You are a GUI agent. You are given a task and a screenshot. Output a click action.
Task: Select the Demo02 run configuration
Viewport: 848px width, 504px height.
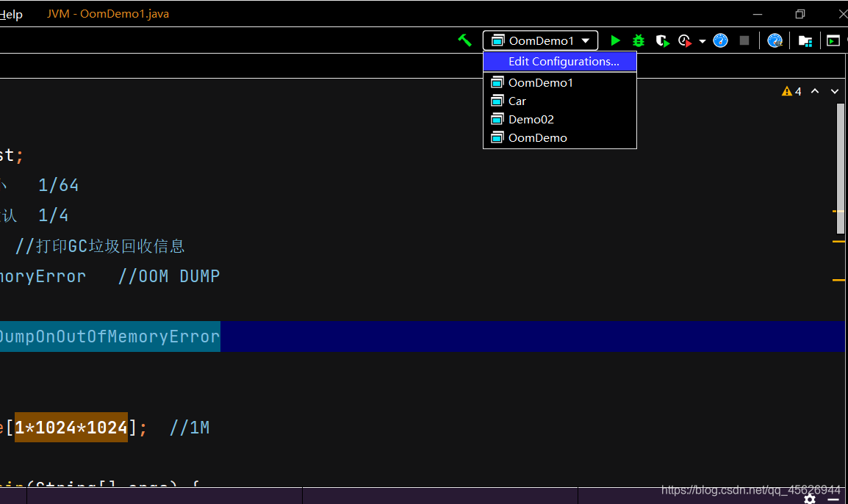[560, 120]
